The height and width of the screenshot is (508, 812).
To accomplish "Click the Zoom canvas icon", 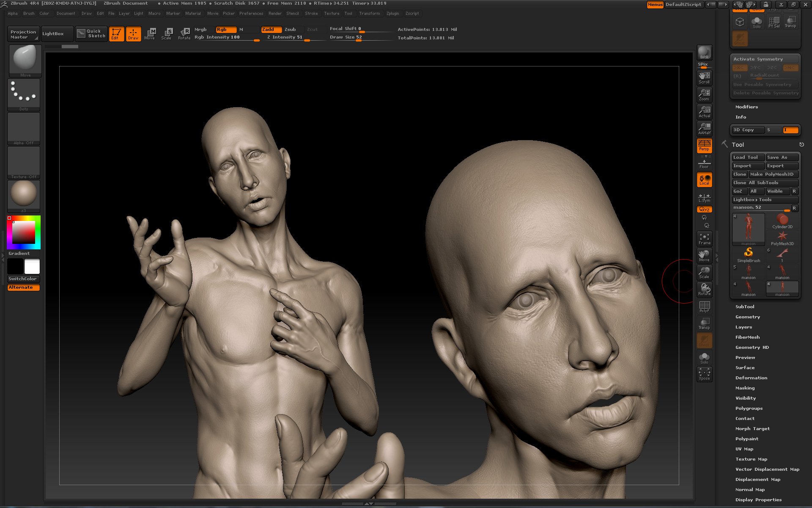I will (x=704, y=95).
